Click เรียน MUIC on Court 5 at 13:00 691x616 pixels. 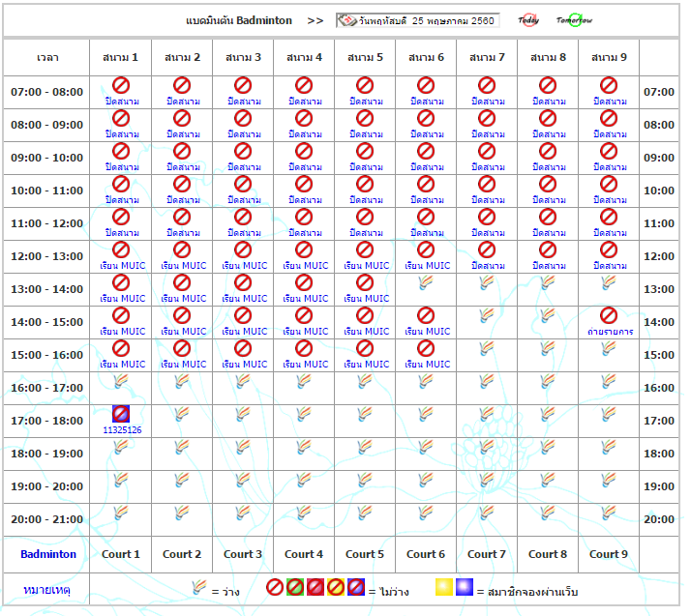click(x=367, y=299)
